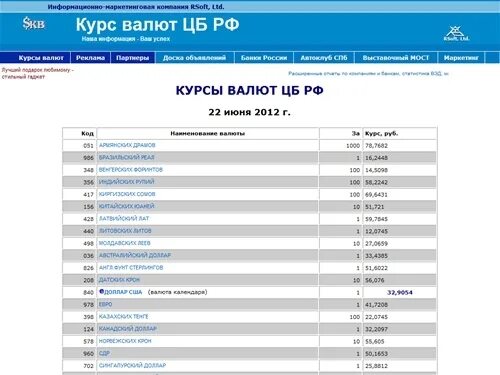Click the RSoft company name header text

tap(136, 7)
